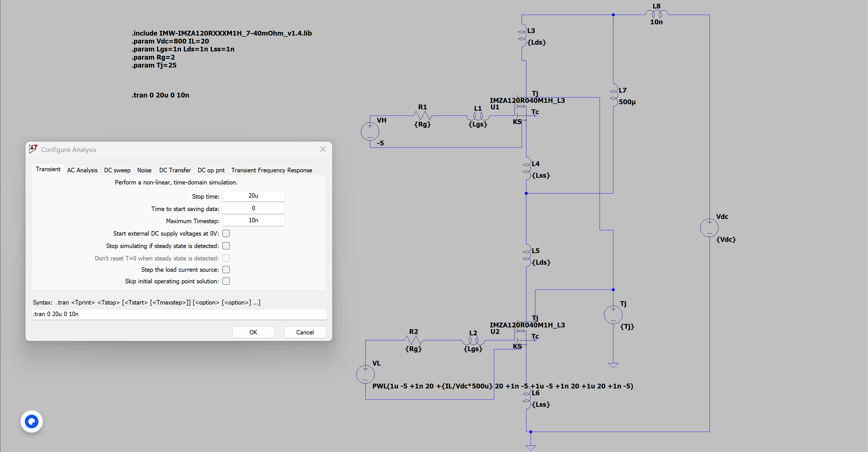This screenshot has width=868, height=452.
Task: Check Stop simulating if steady state detected
Action: [x=226, y=246]
